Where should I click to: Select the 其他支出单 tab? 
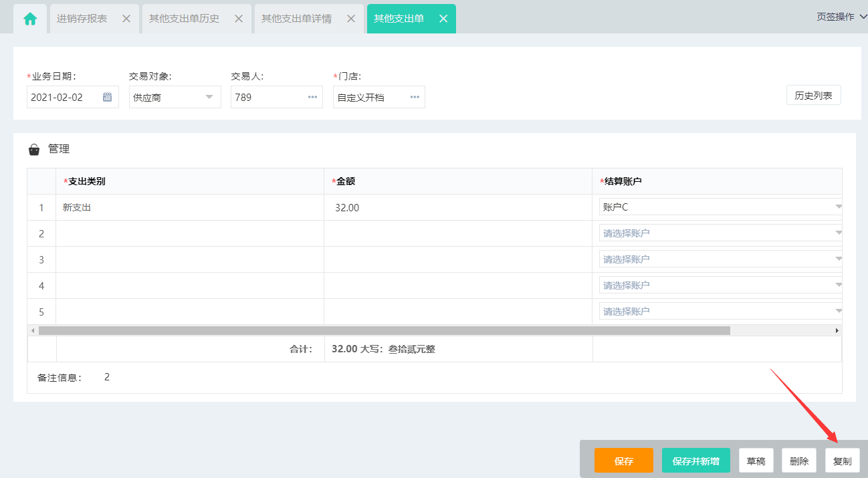tap(399, 19)
